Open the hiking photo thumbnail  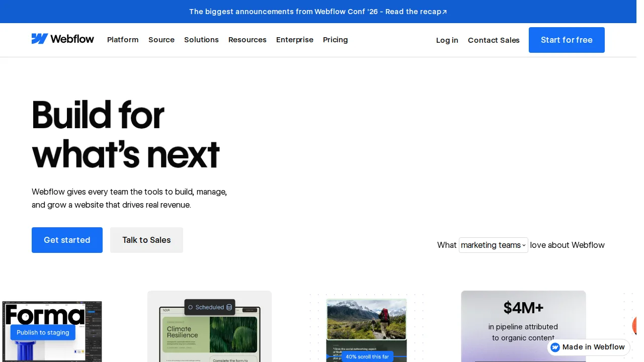pyautogui.click(x=366, y=319)
